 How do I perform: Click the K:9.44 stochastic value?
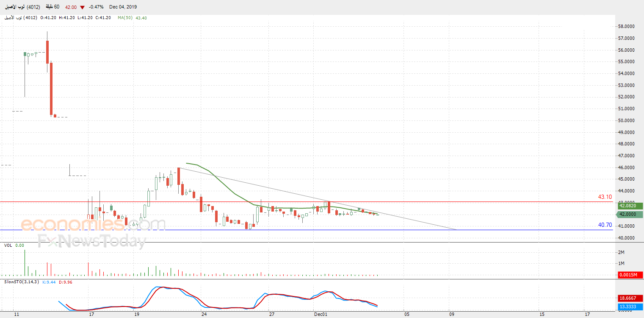49,282
